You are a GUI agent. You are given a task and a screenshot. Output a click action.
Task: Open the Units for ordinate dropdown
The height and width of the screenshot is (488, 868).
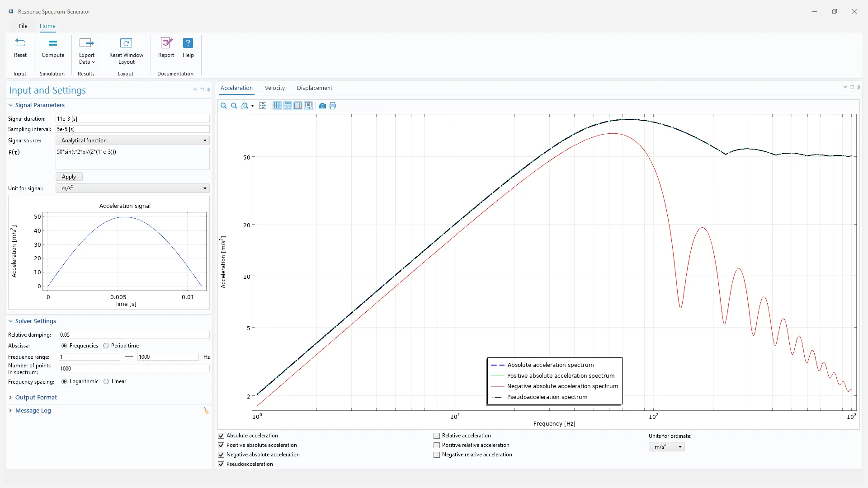pyautogui.click(x=667, y=447)
